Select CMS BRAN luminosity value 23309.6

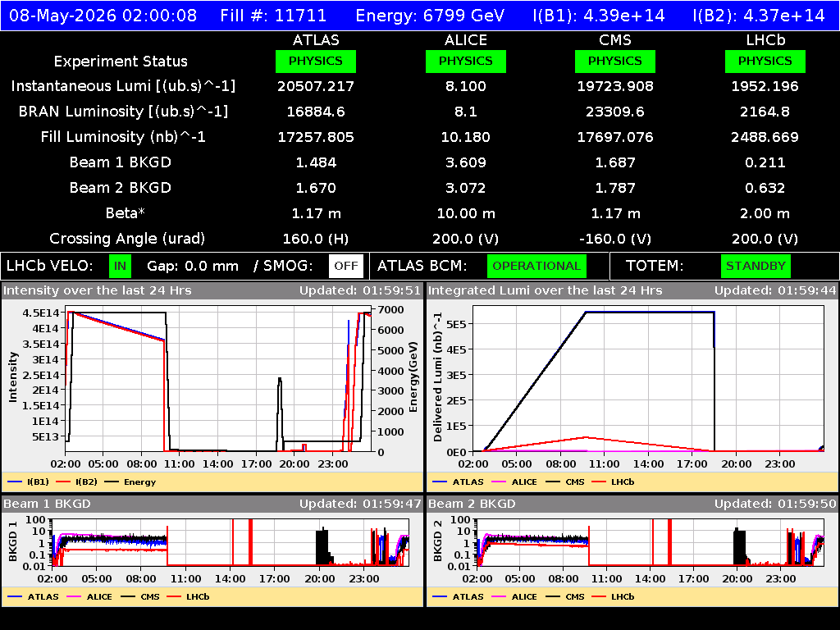[615, 112]
